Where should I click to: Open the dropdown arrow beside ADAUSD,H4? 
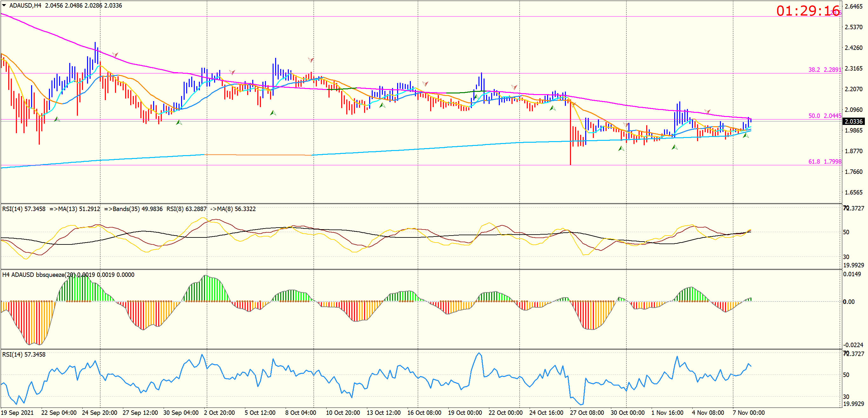4,5
